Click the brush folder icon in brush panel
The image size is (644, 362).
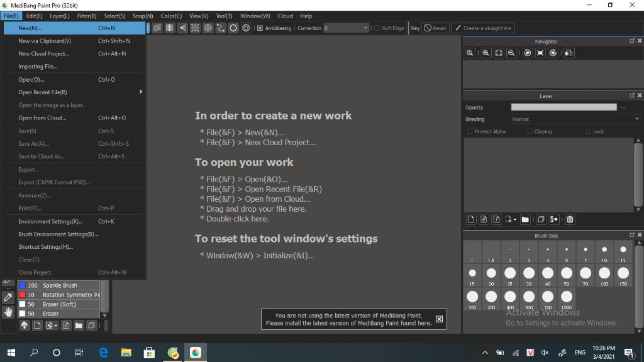pyautogui.click(x=79, y=326)
